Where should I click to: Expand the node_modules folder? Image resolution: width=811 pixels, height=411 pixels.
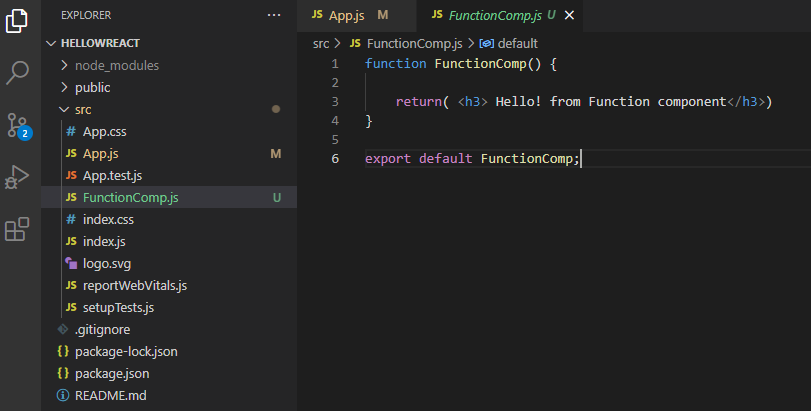(116, 65)
